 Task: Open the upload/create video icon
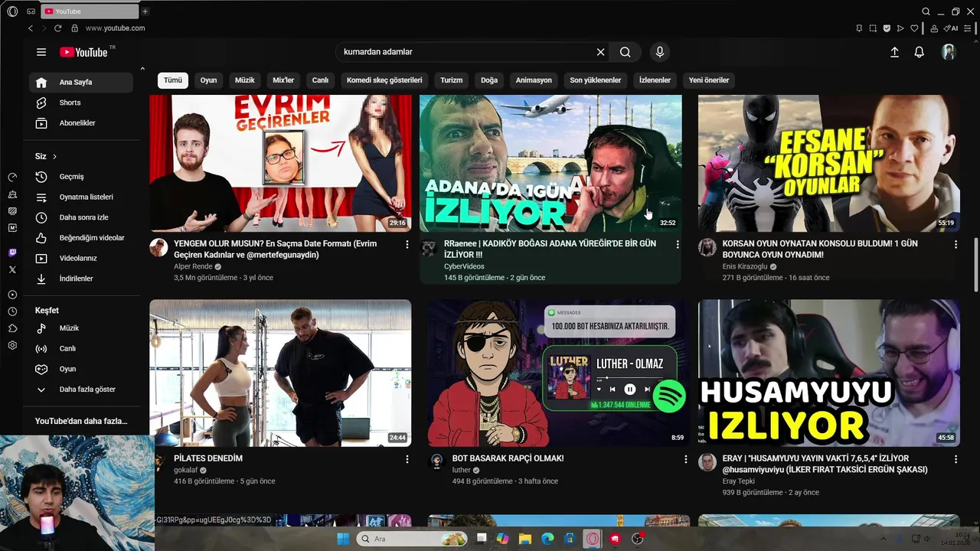tap(894, 52)
